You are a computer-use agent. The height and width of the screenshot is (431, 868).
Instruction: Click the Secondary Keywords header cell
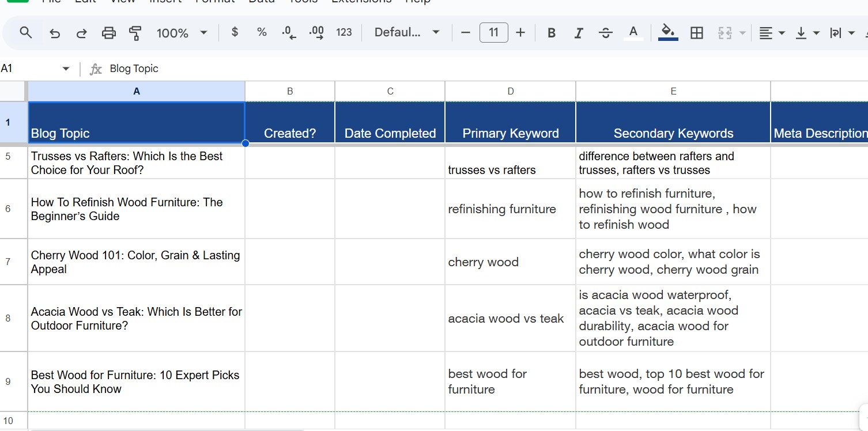tap(673, 123)
